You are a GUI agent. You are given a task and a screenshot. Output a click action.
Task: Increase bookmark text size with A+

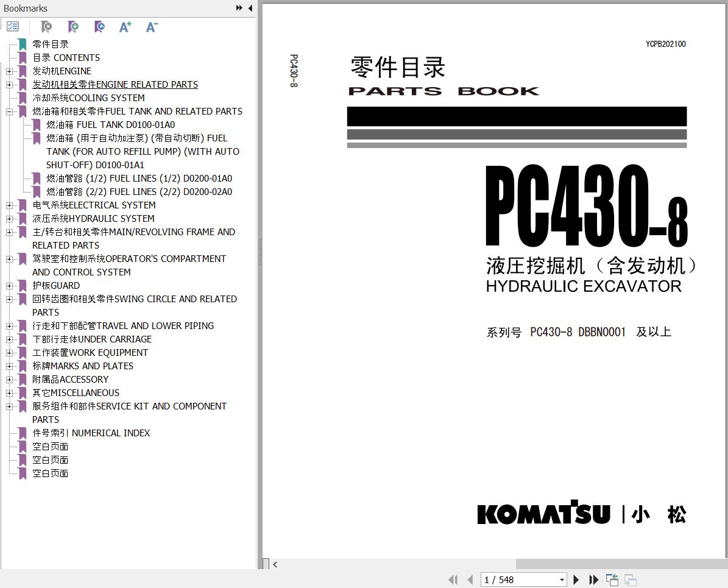(x=125, y=27)
